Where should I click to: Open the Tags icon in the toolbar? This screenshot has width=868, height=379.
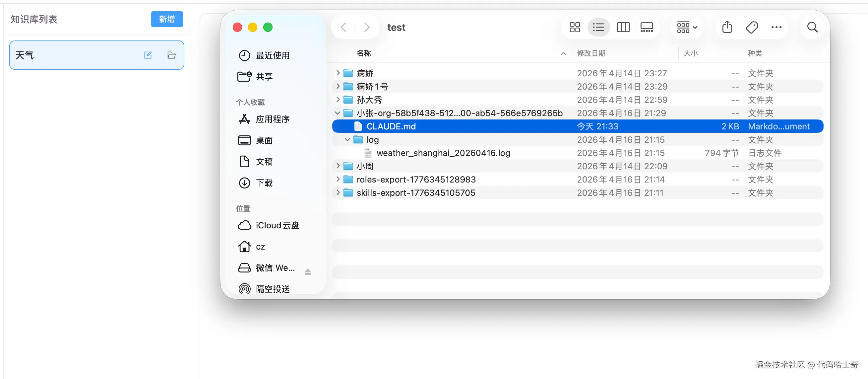752,27
